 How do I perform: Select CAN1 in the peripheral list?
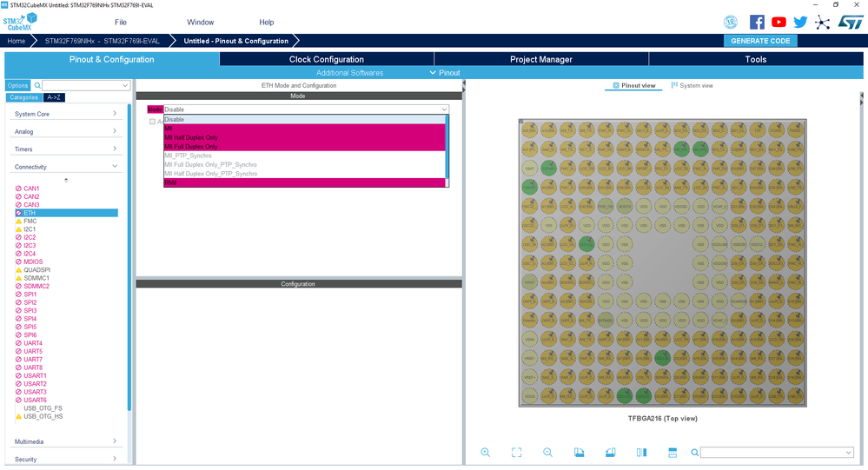(x=31, y=189)
